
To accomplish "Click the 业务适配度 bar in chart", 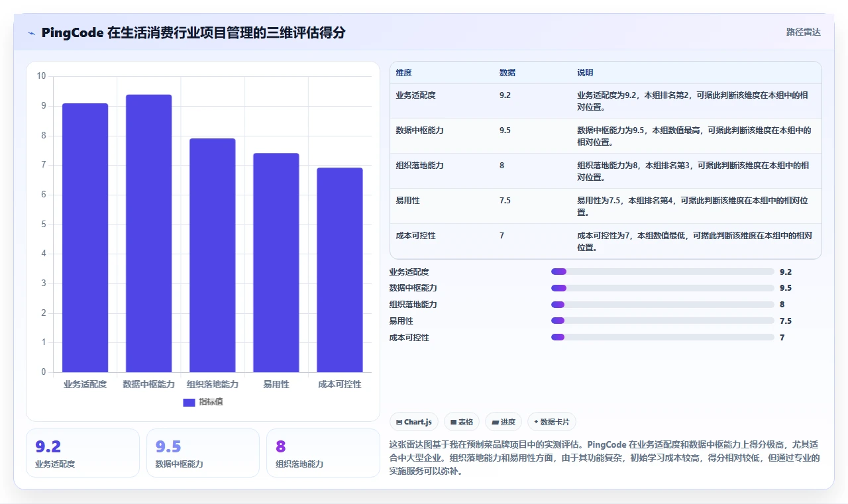I will coord(85,238).
